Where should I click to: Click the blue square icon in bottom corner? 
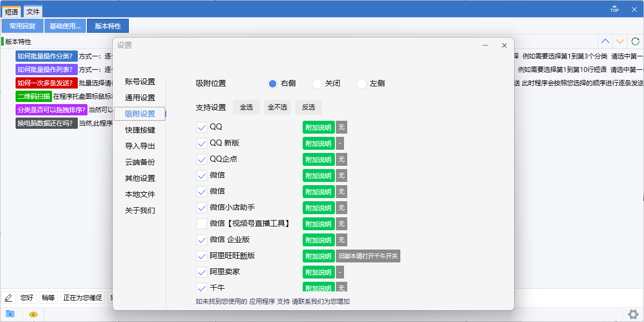click(10, 314)
